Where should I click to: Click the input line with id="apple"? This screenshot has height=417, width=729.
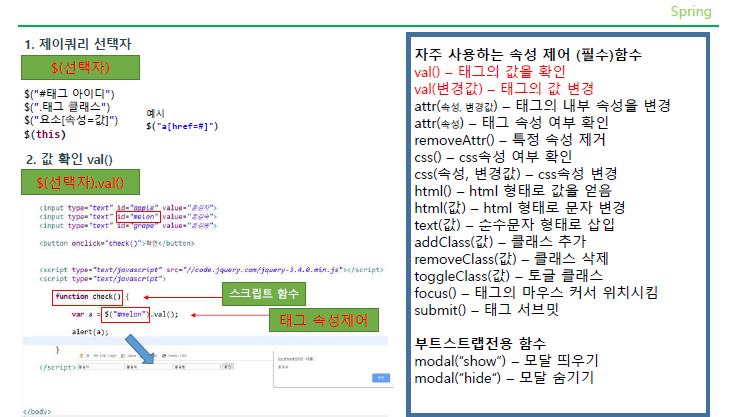[x=128, y=208]
